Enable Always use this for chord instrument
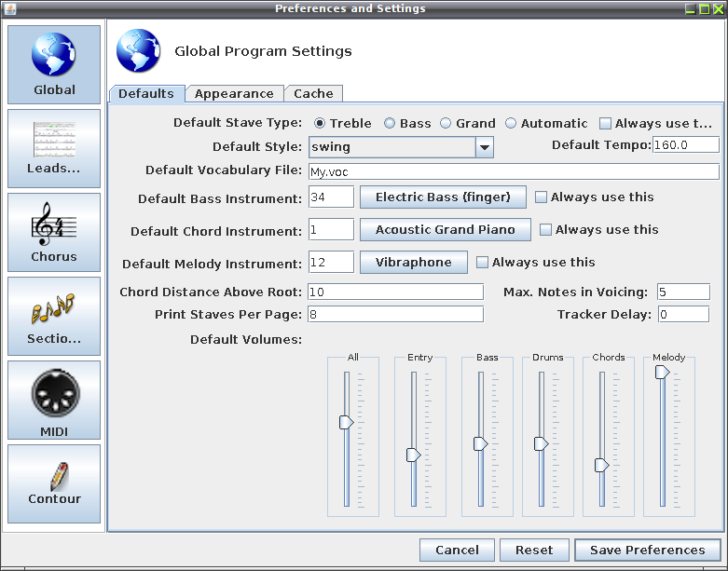The image size is (728, 571). click(599, 229)
